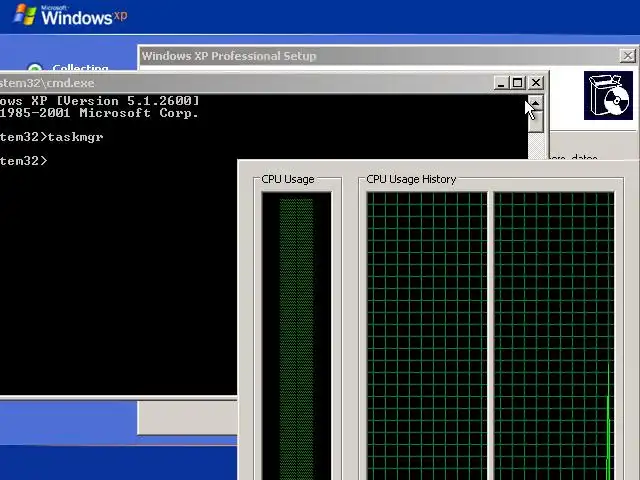Close the Windows XP Professional Setup window
The image size is (640, 480).
[628, 56]
